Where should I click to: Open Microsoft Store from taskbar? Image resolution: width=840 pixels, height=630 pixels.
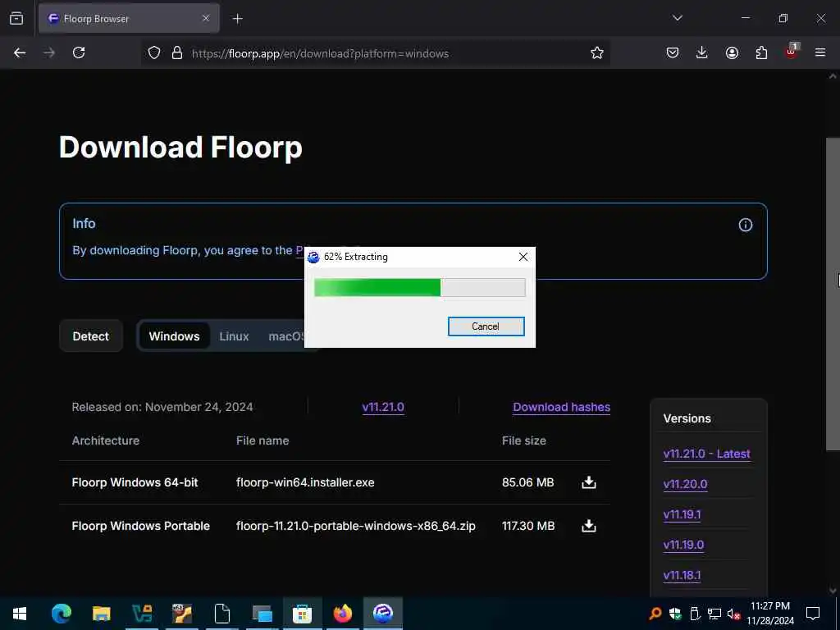(x=302, y=614)
